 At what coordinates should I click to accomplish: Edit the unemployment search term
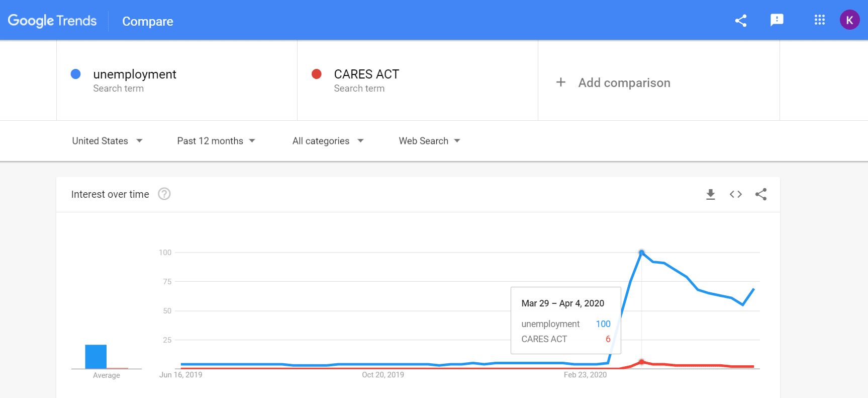point(135,74)
